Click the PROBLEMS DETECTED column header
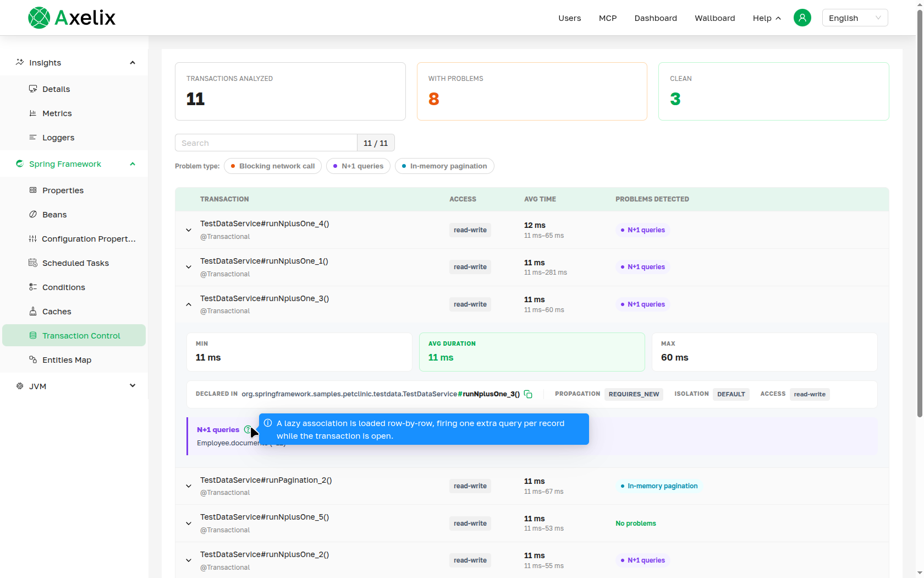 click(x=652, y=199)
